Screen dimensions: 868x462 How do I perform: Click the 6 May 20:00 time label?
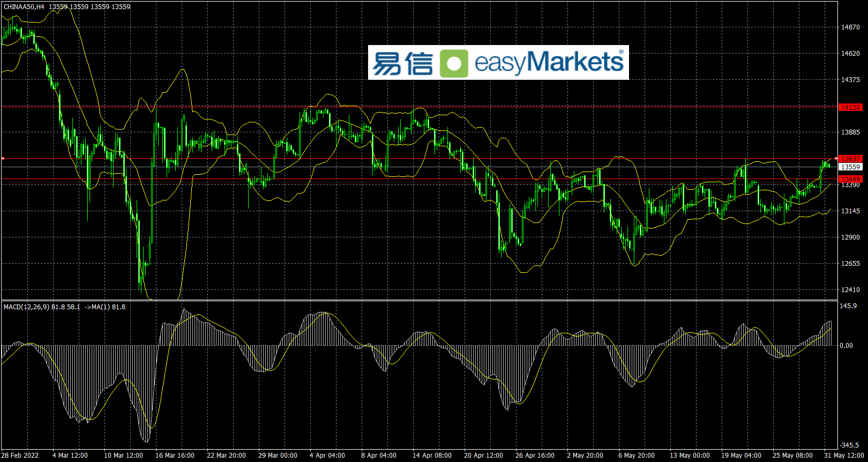coord(637,456)
